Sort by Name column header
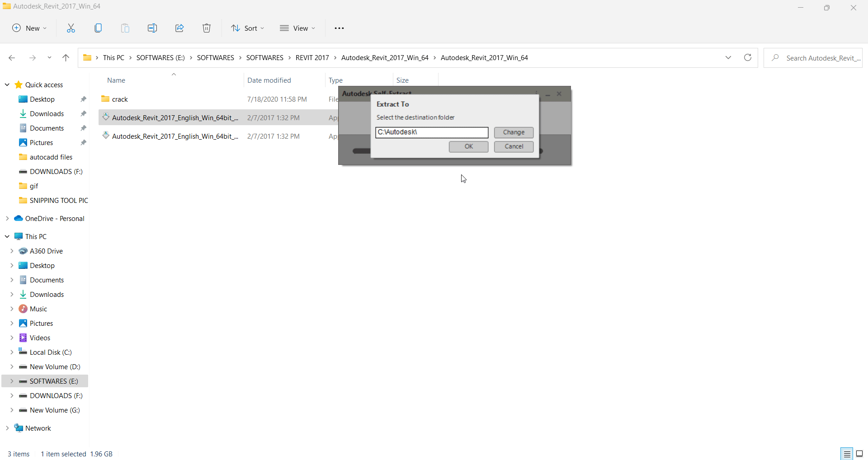 coord(116,80)
